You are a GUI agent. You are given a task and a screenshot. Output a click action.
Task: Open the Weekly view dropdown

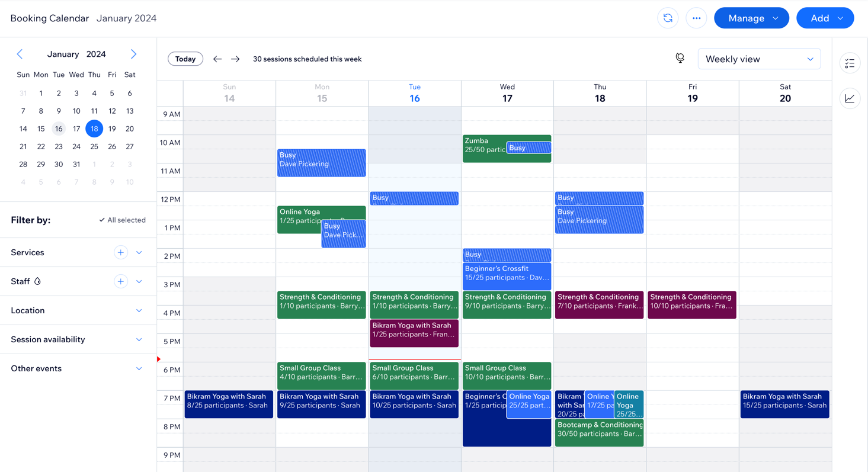pos(759,59)
